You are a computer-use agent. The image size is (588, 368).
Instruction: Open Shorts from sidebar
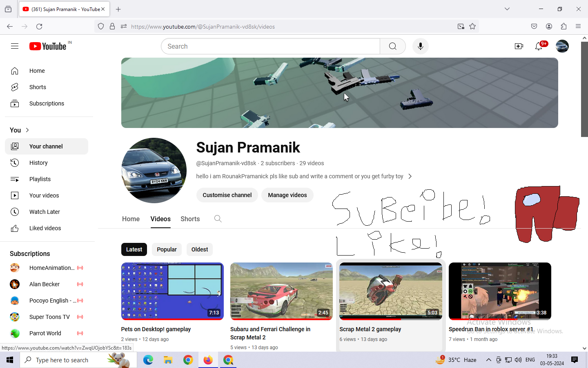point(47,87)
